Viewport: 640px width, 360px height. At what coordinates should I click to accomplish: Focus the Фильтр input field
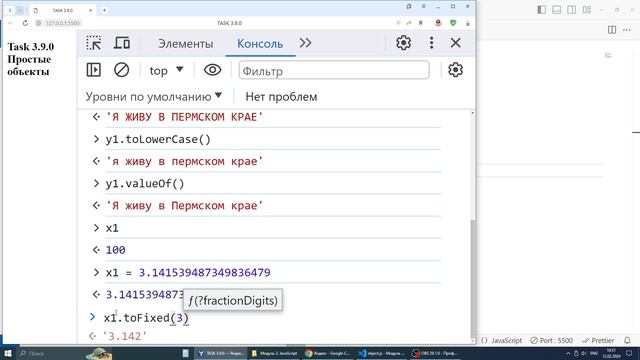(334, 71)
